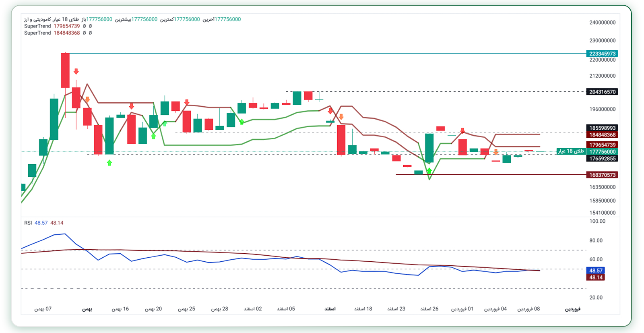Screen dimensions: 644x333
Task: Click the orange down arrow near 04 فروردین
Action: (x=495, y=152)
